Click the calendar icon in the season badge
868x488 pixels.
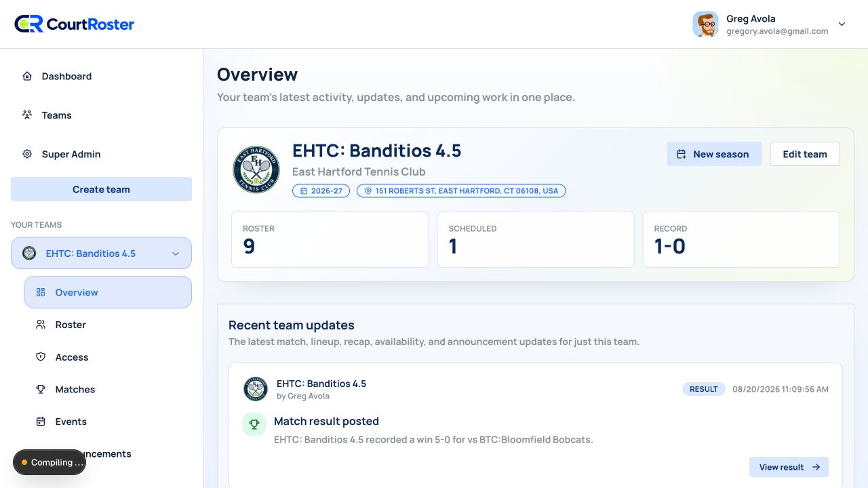pos(304,191)
